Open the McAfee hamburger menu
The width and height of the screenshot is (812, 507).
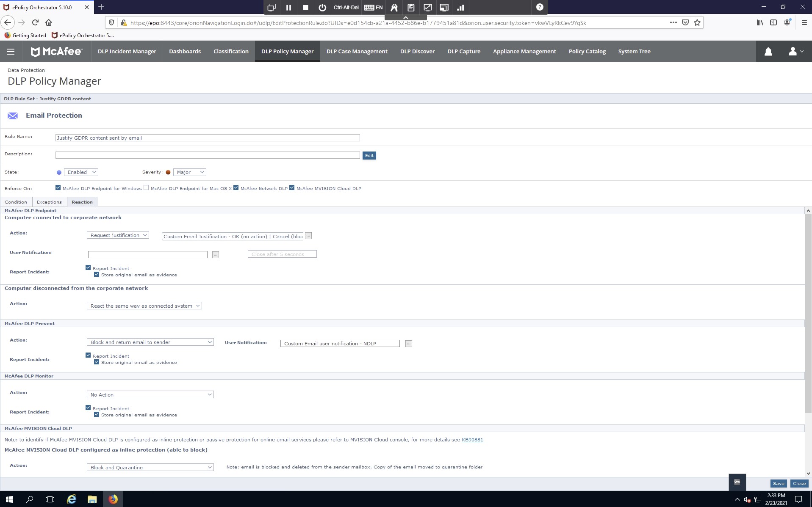click(x=11, y=52)
